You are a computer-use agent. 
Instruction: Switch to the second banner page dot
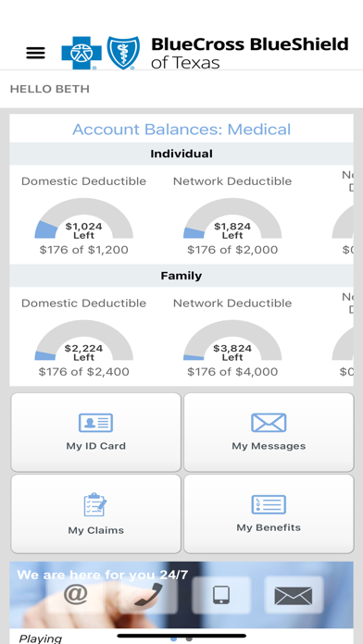(189, 639)
